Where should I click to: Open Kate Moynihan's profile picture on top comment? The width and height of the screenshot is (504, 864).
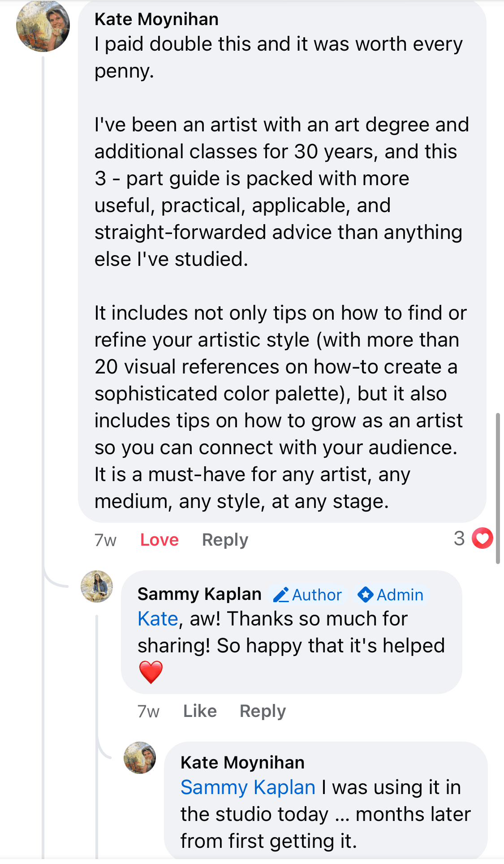coord(43,26)
